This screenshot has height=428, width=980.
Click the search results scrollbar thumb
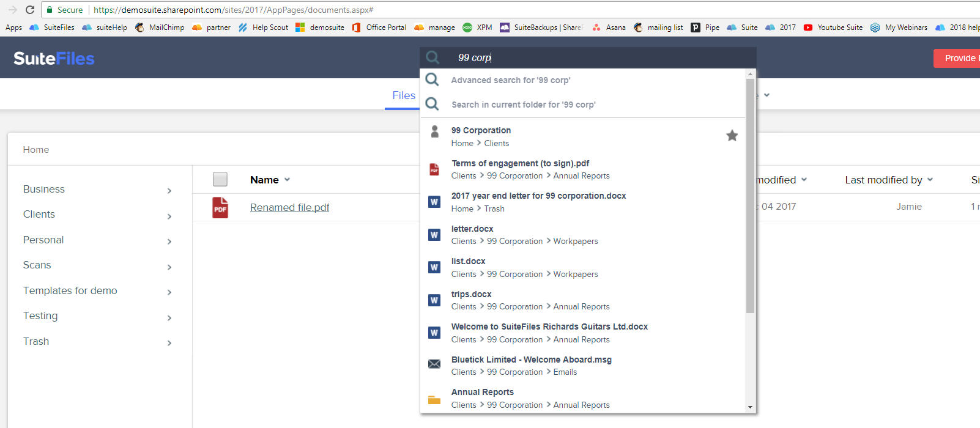click(750, 196)
